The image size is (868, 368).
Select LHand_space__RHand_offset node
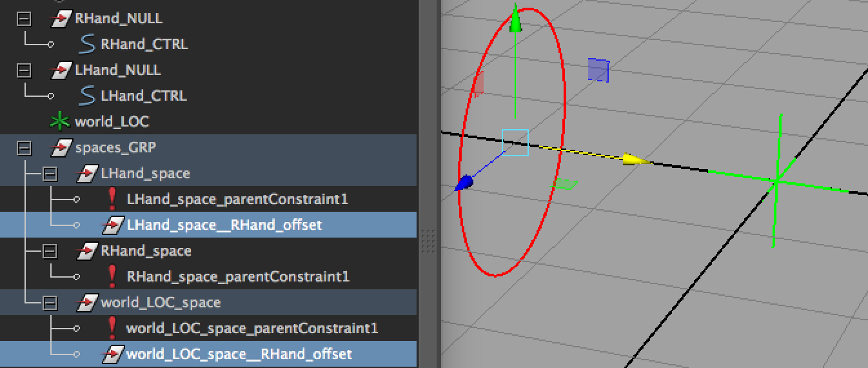click(224, 225)
